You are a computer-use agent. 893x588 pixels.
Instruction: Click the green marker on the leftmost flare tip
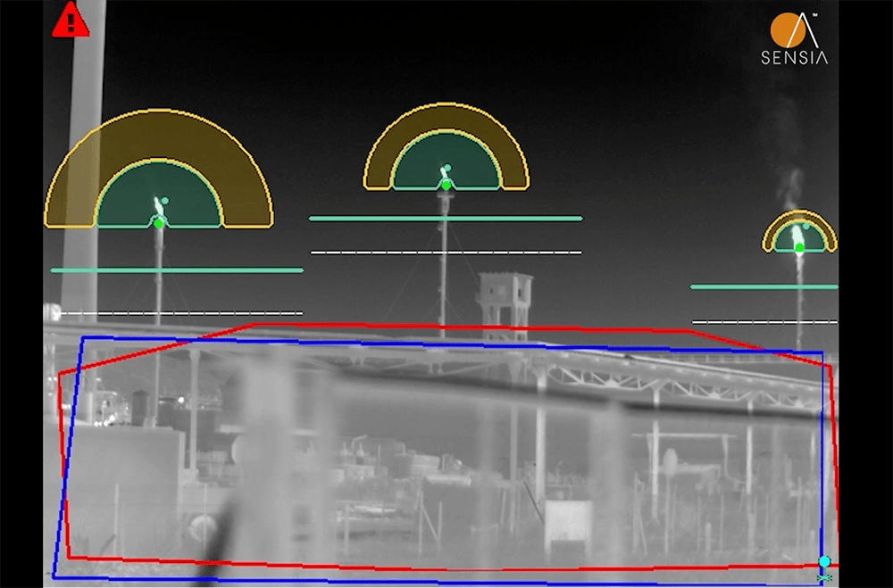point(158,223)
